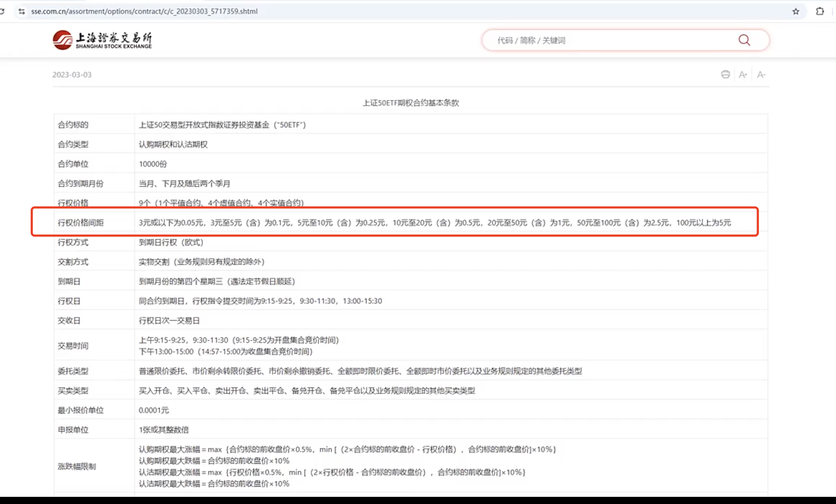
Task: Click the 涨跌幅限制 row label
Action: 77,466
